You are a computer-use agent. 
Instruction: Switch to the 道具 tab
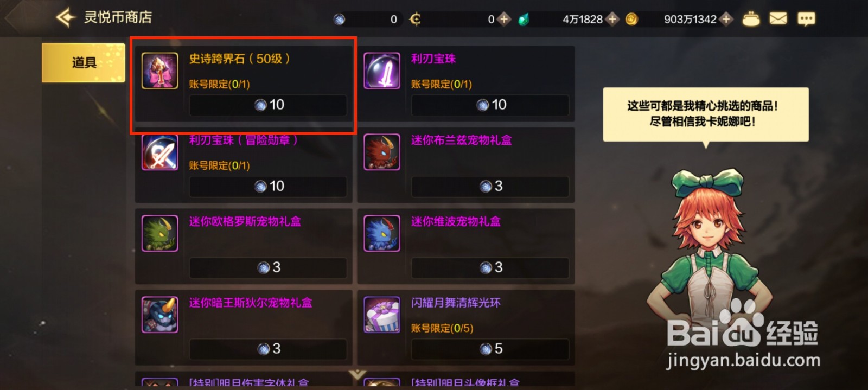point(84,63)
